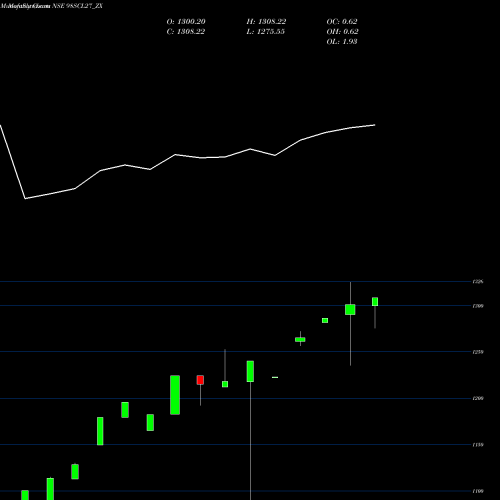Click the 1200 price axis label

(x=478, y=398)
